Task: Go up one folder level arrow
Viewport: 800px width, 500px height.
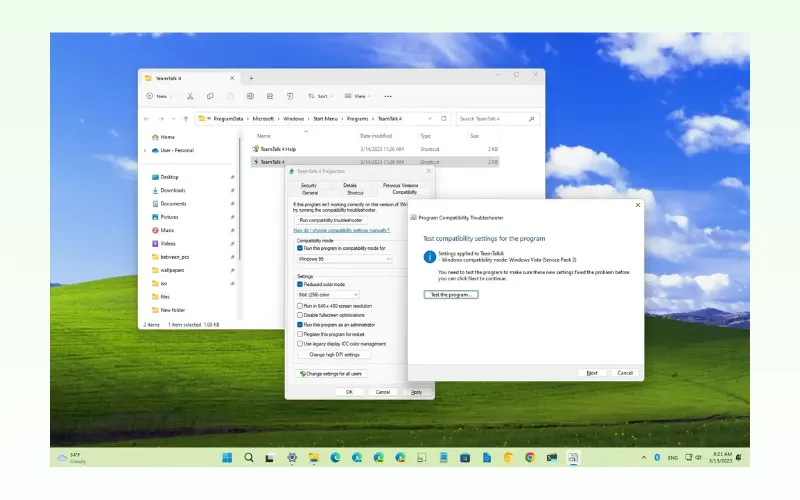Action: point(186,119)
